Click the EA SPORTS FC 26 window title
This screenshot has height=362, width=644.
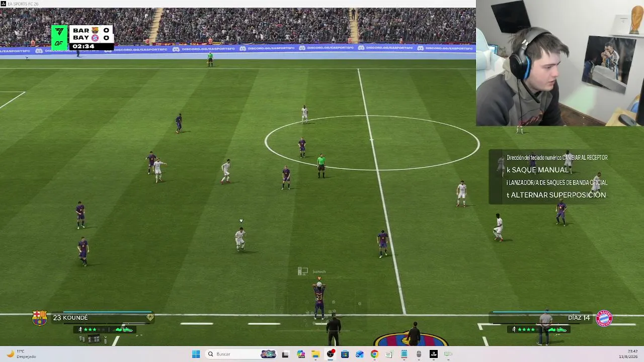[23, 4]
